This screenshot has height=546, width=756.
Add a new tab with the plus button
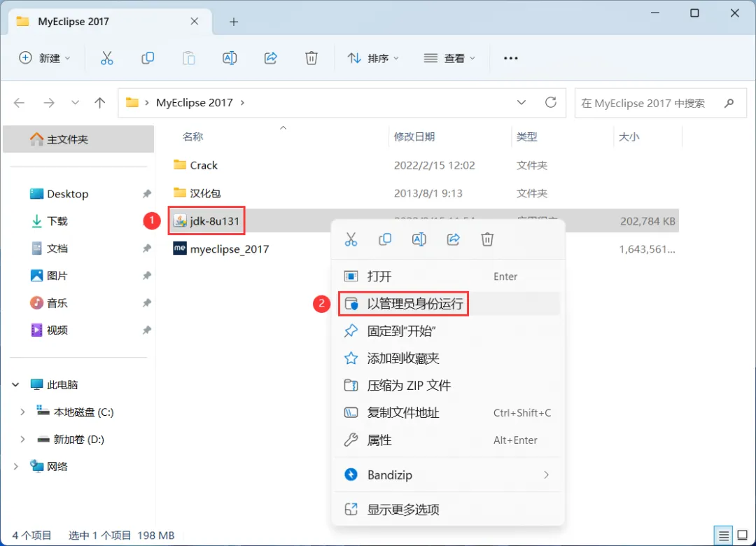(x=234, y=22)
